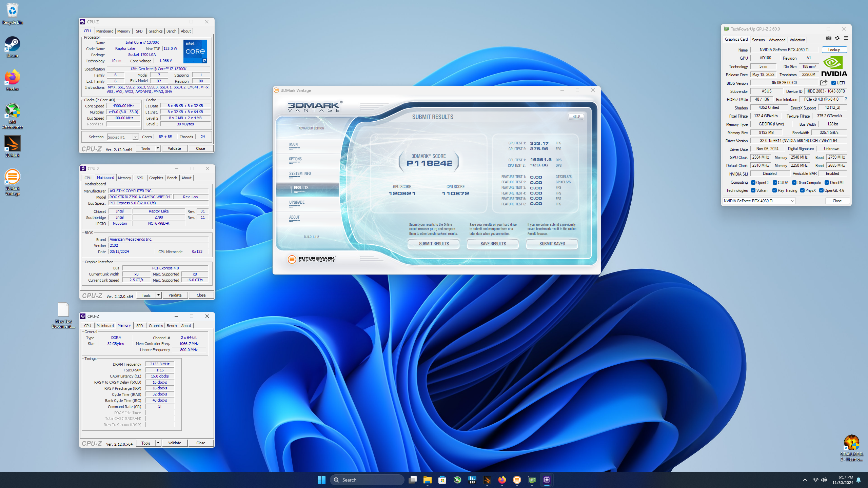Select the S.T.A.L.K.E.R. 2 desktop shortcut
Viewport: 868px width, 488px height.
[851, 448]
